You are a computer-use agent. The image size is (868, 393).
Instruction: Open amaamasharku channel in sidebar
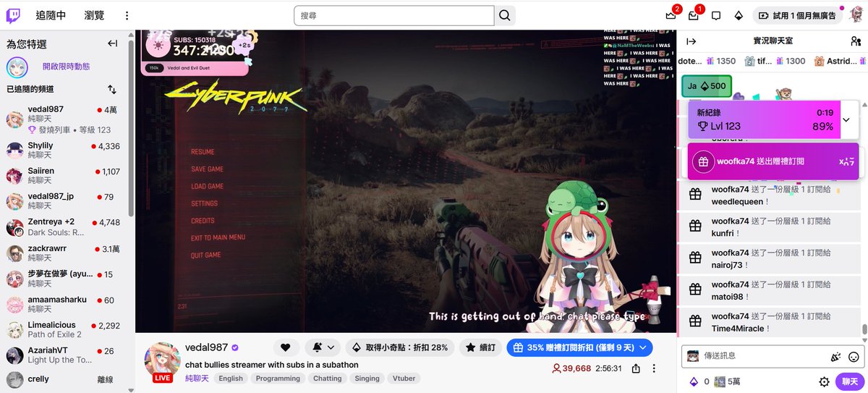pyautogui.click(x=65, y=305)
